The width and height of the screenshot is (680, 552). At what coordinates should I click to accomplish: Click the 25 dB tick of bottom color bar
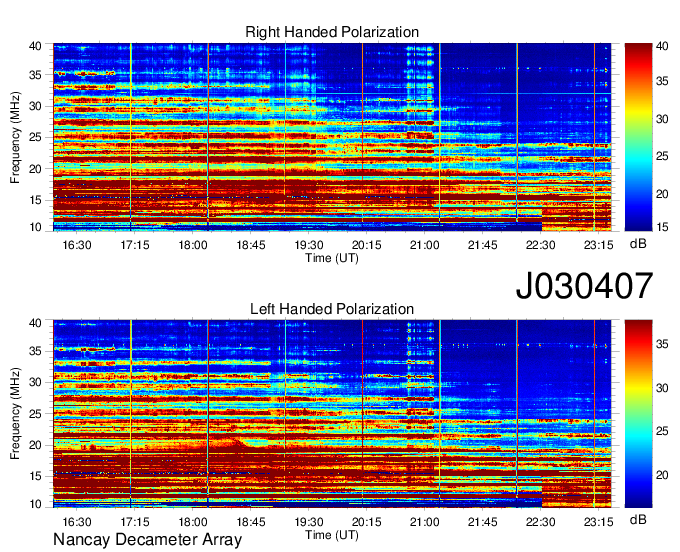pos(662,431)
